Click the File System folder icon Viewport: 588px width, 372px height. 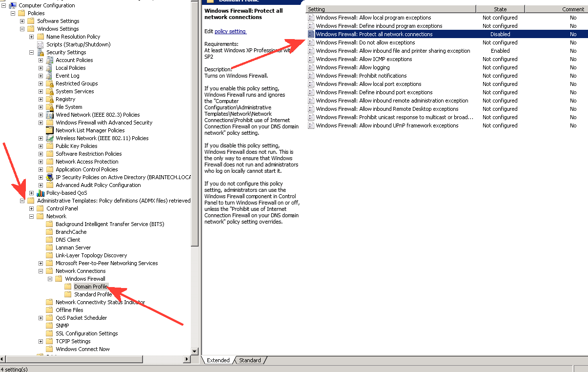[x=49, y=107]
